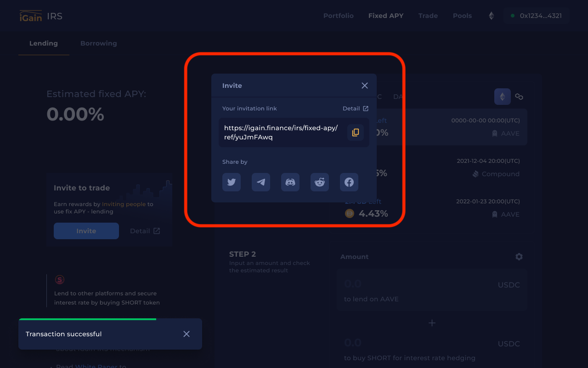Open wallet 0x1234...4321 menu
Viewport: 588px width, 368px height.
pyautogui.click(x=537, y=16)
